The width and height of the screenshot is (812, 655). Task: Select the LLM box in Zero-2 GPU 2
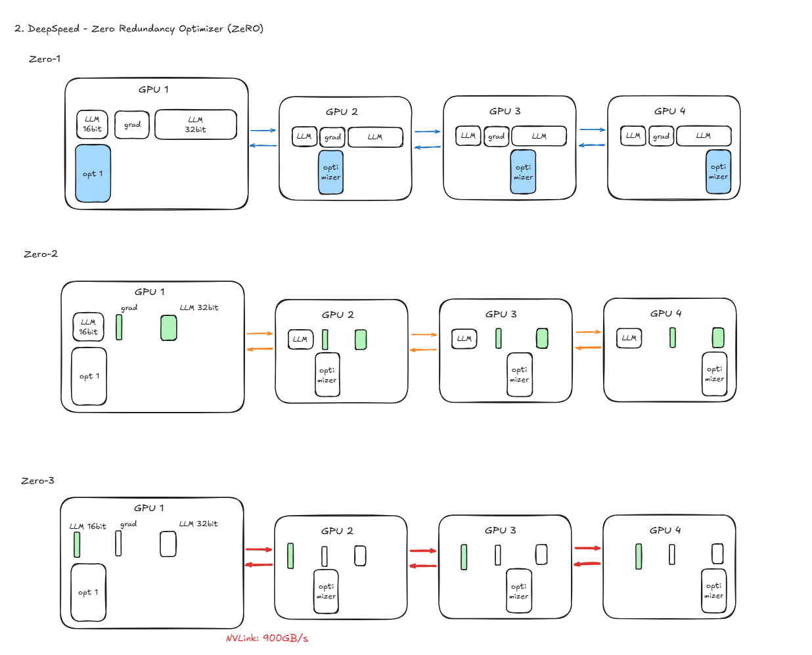(300, 339)
